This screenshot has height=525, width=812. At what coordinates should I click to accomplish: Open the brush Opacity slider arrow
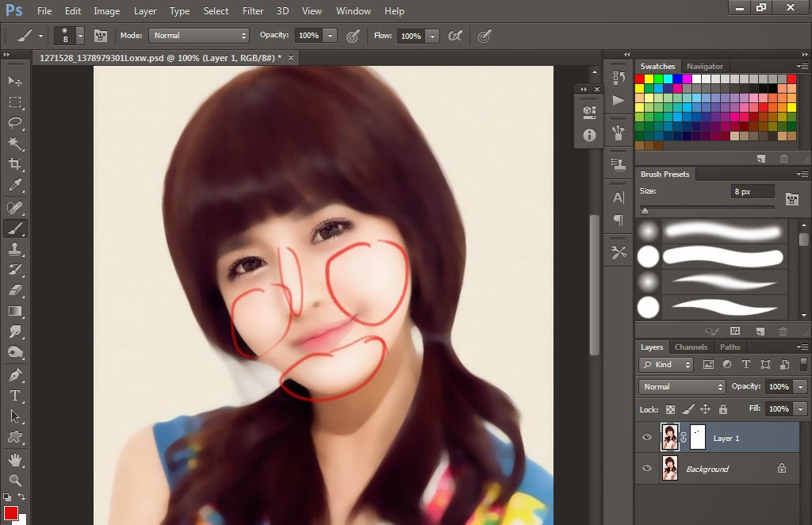coord(331,36)
